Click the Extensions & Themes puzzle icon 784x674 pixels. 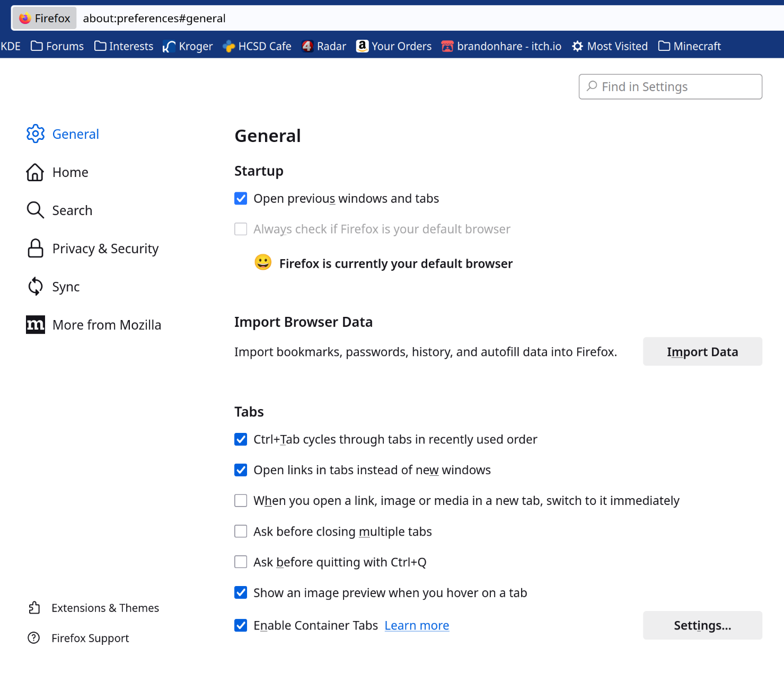[34, 608]
